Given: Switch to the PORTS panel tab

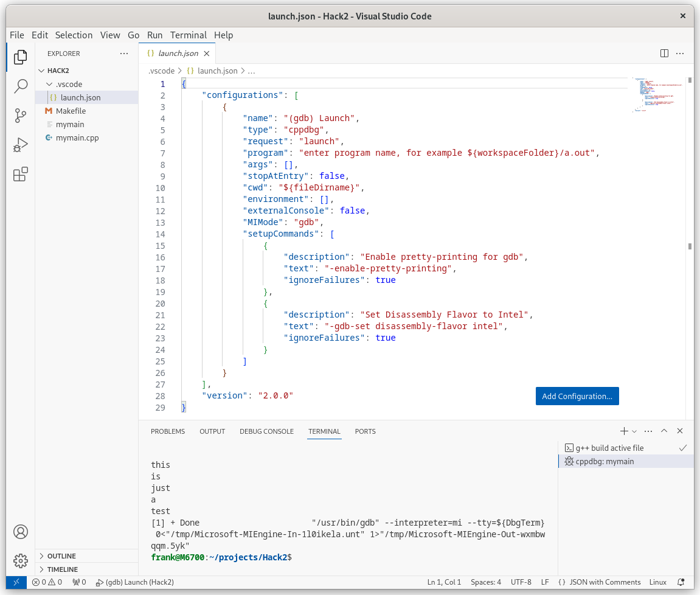Looking at the screenshot, I should [365, 431].
